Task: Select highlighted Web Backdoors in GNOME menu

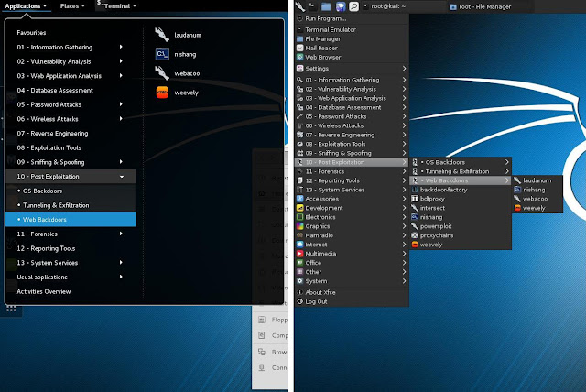Action: coord(71,220)
